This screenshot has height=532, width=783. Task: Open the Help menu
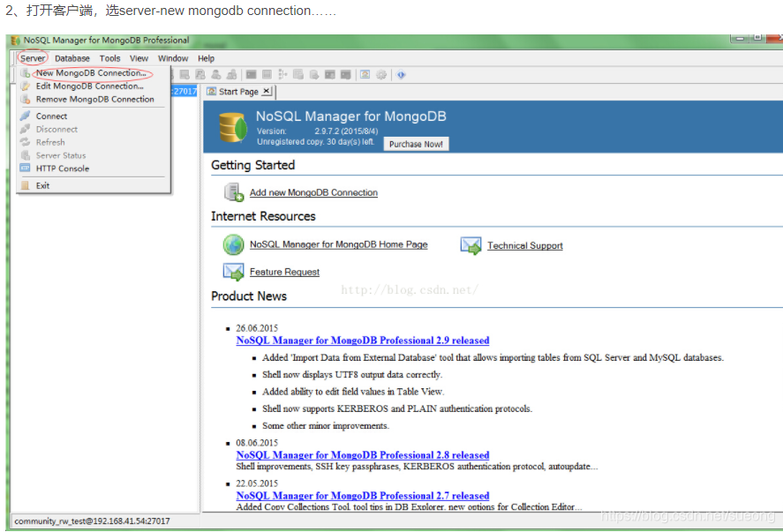(206, 58)
